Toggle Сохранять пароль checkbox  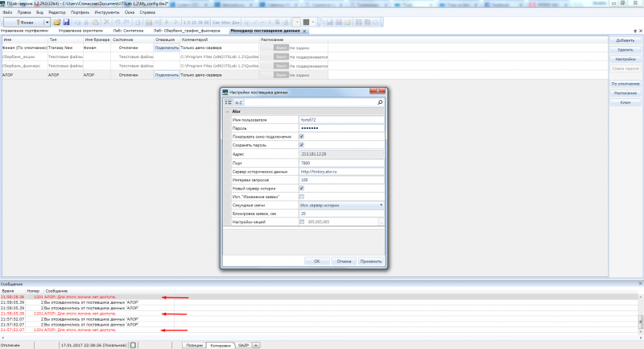click(x=301, y=145)
